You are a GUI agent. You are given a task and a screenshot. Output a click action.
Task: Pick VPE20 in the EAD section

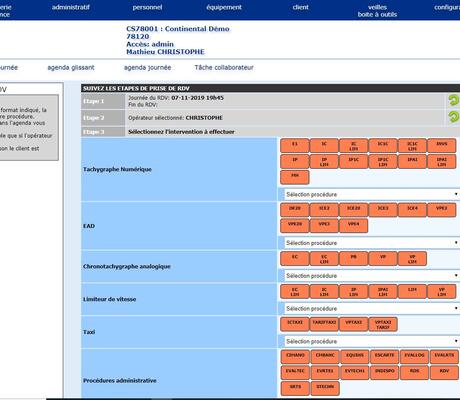pyautogui.click(x=295, y=226)
